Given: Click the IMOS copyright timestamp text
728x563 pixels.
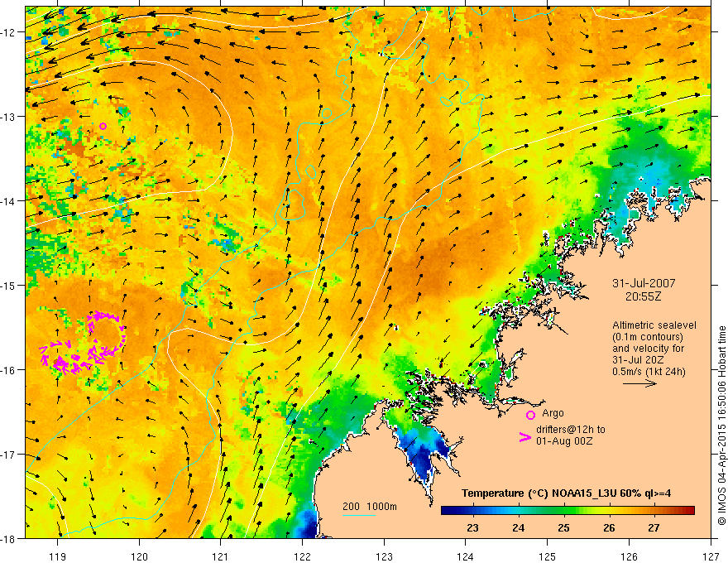Looking at the screenshot, I should click(721, 426).
